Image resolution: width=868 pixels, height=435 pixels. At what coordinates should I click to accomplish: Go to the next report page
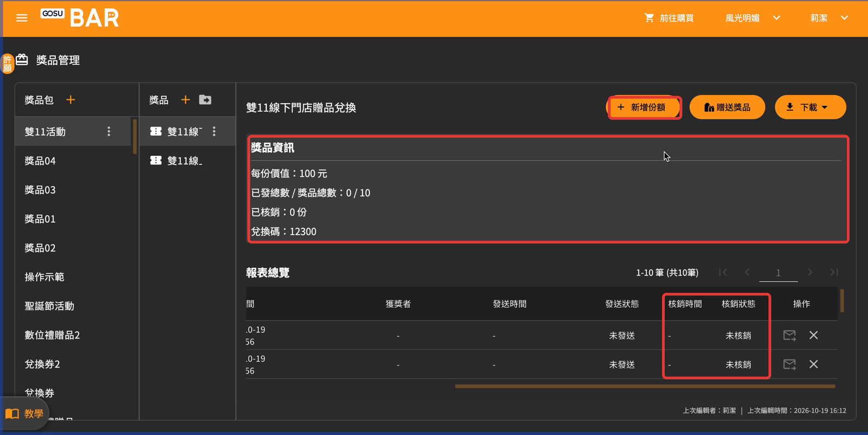pyautogui.click(x=810, y=272)
